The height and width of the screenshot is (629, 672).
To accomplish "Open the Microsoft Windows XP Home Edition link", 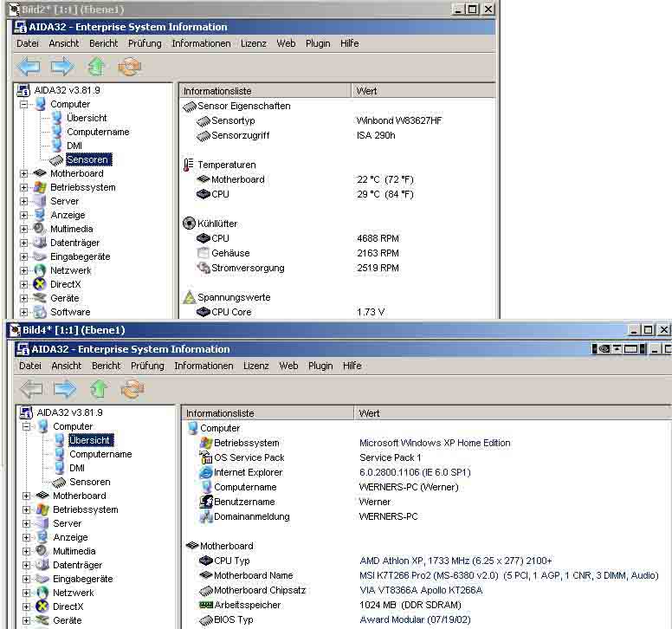I will pyautogui.click(x=435, y=443).
